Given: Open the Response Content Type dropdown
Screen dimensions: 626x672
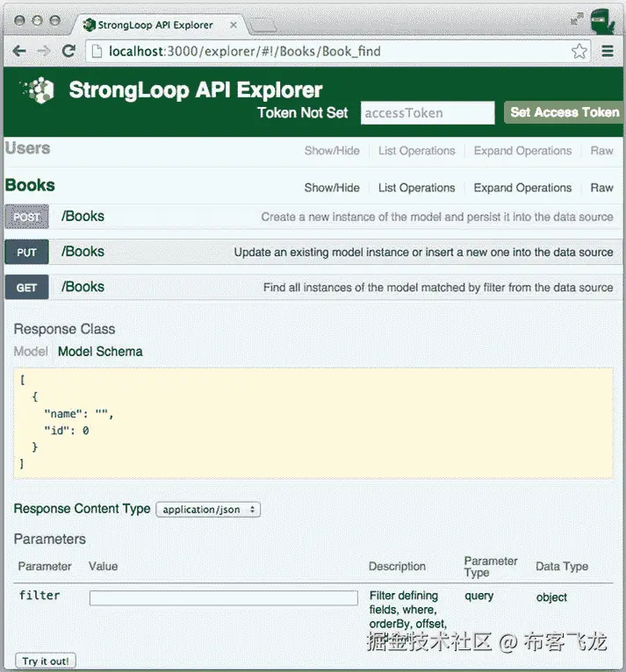Looking at the screenshot, I should point(208,510).
